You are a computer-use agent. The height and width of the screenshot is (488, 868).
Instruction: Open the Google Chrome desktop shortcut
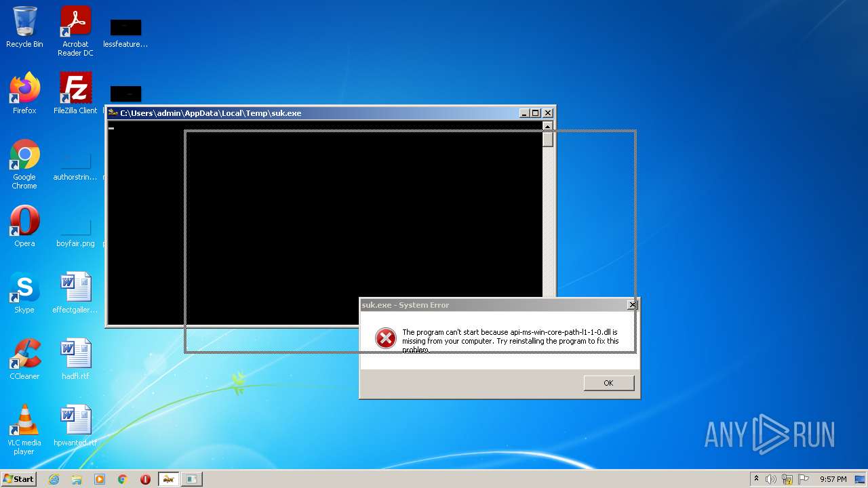pyautogui.click(x=24, y=164)
